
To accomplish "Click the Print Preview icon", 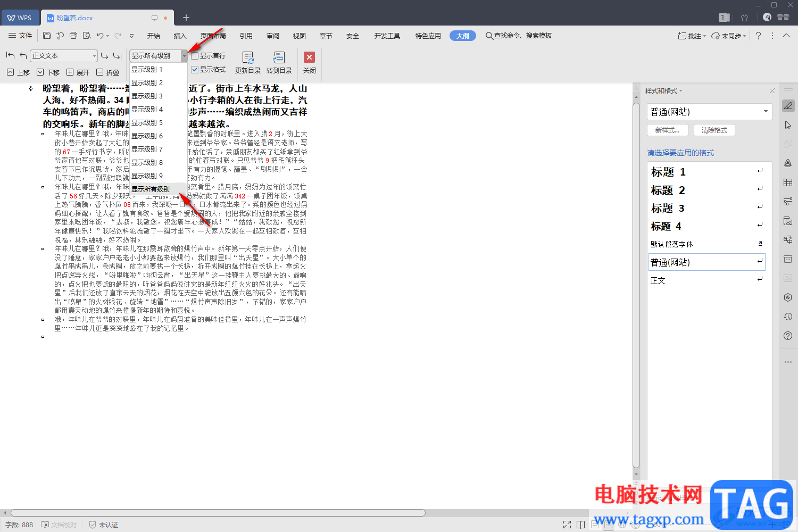I will [x=87, y=36].
